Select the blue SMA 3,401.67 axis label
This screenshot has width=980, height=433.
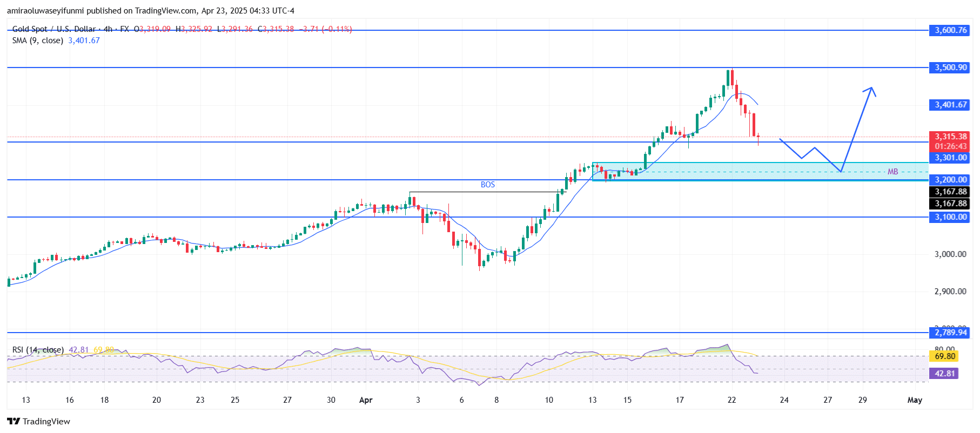click(950, 105)
